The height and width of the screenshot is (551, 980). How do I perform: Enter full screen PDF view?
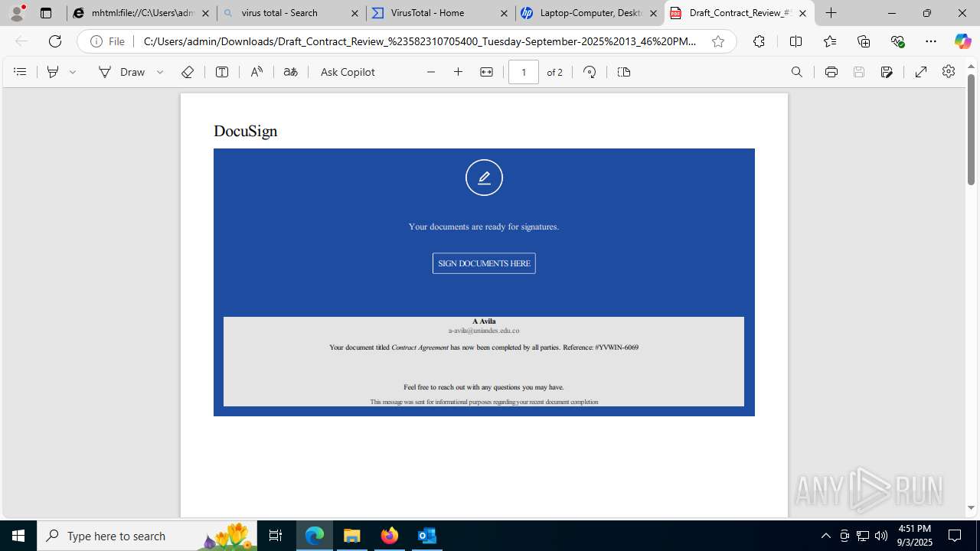point(921,72)
